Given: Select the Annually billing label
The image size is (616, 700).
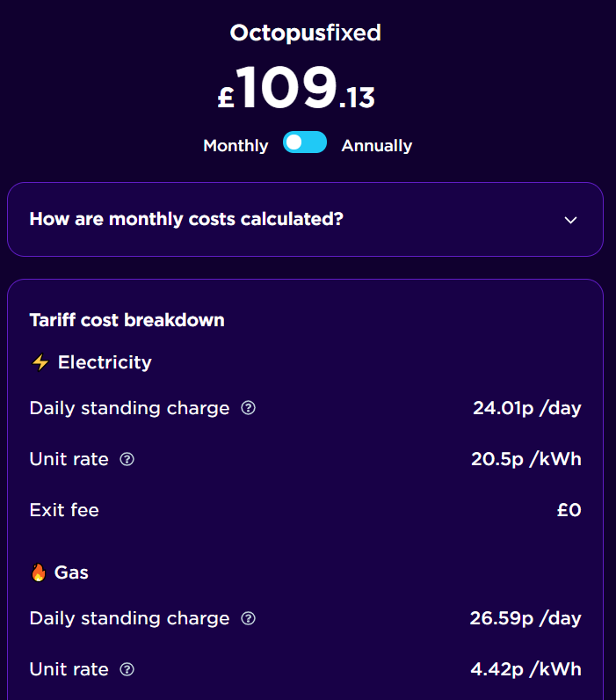Looking at the screenshot, I should (376, 146).
